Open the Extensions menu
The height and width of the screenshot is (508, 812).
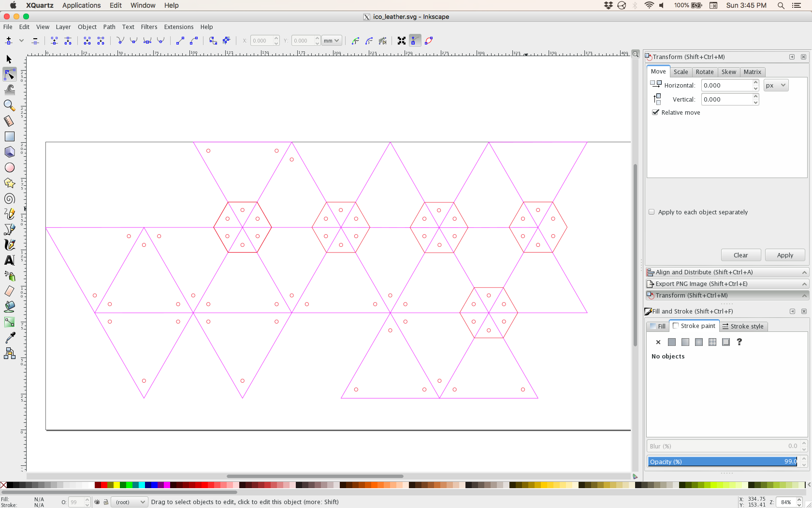point(179,27)
